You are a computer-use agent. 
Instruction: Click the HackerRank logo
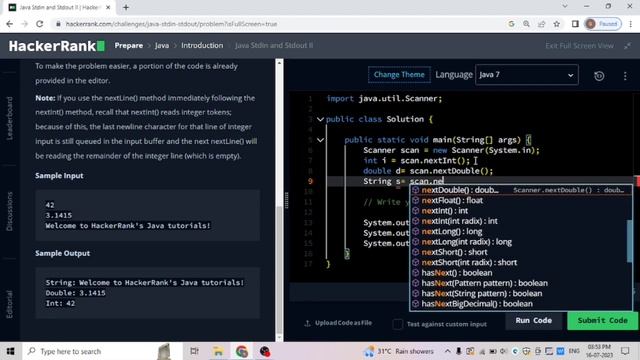click(57, 46)
